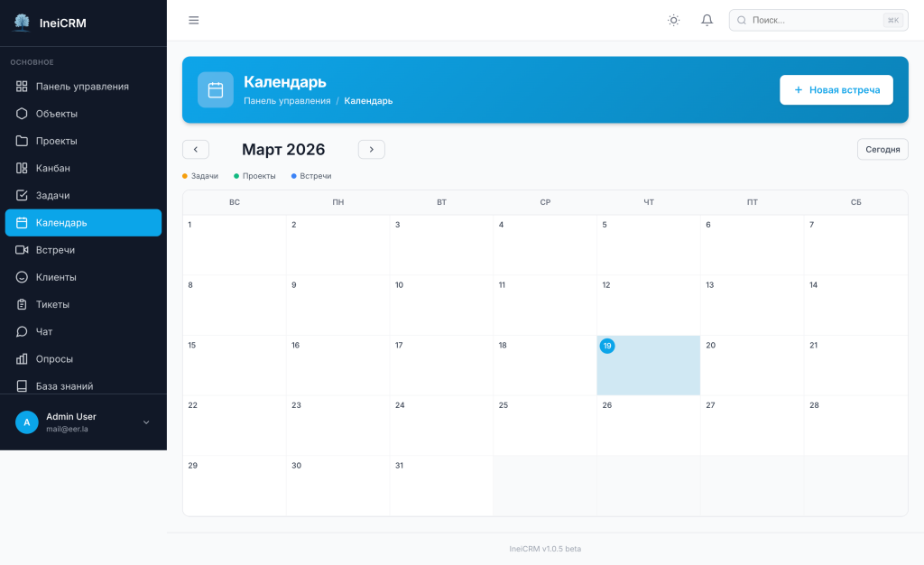Toggle the hamburger menu to collapse sidebar
Image resolution: width=924 pixels, height=565 pixels.
point(193,19)
